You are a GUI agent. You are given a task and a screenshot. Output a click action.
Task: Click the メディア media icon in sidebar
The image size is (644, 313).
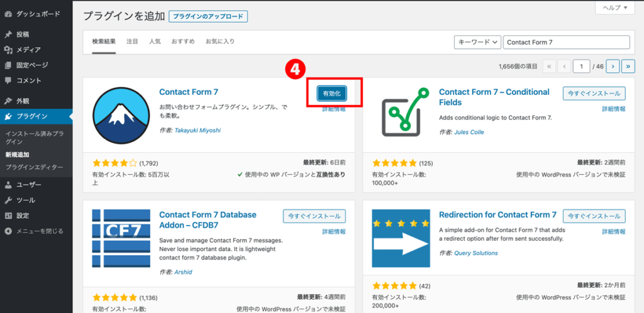8,50
